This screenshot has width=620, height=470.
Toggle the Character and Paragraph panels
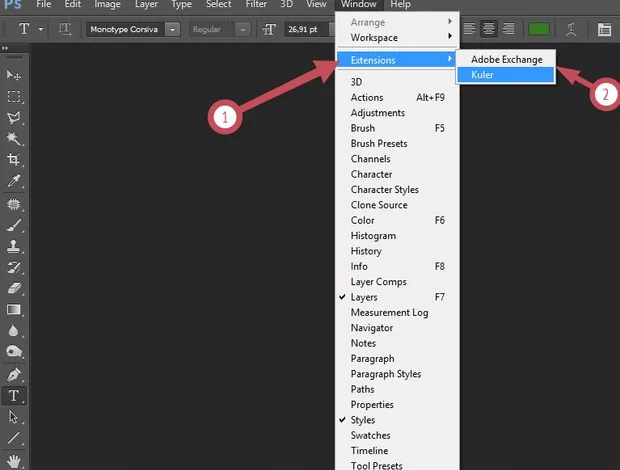tap(604, 29)
